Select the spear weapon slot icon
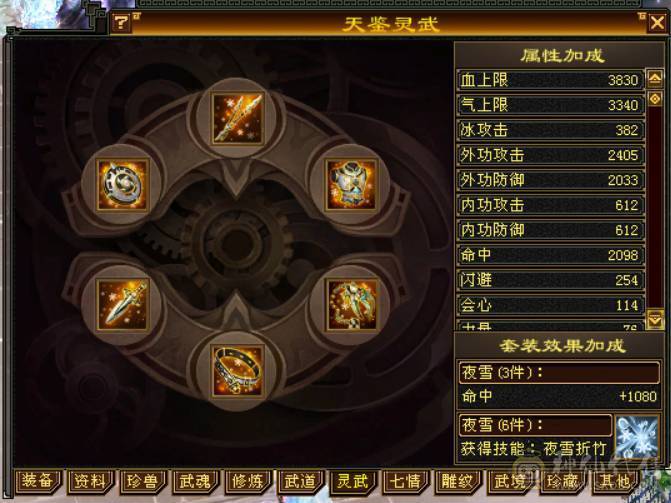Screen dimensions: 671x503 pyautogui.click(x=238, y=119)
